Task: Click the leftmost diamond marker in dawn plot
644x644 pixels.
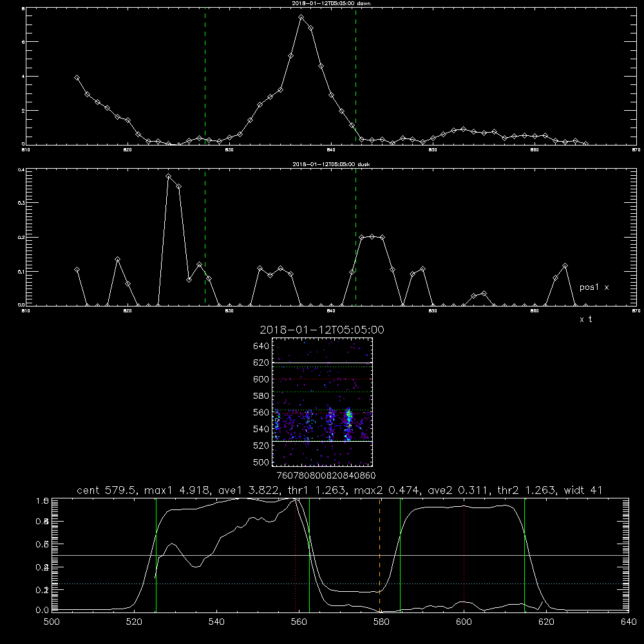Action: pos(77,78)
